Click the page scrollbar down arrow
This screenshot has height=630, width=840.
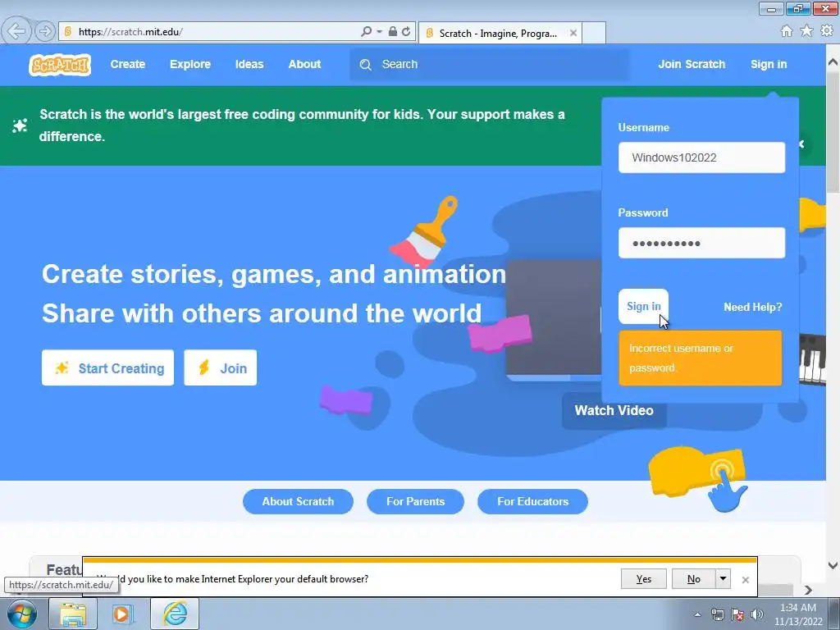pos(833,566)
